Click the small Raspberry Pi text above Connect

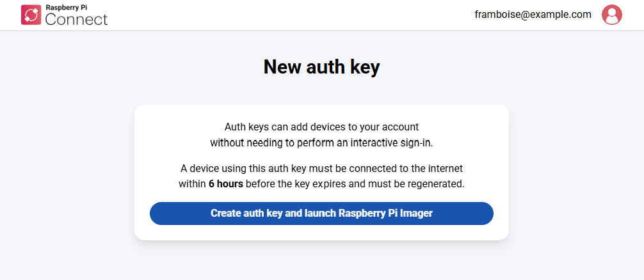click(x=66, y=8)
